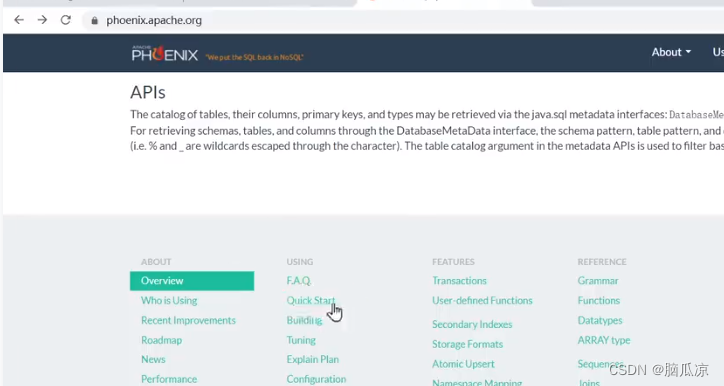Open the Transactions feature link
This screenshot has height=386, width=724.
[459, 281]
